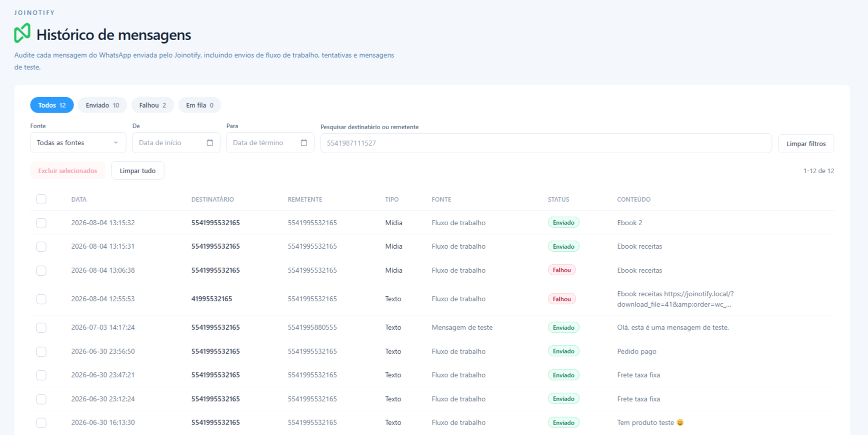Screen dimensions: 868x435
Task: Click the Limpar filtros button
Action: pos(806,144)
